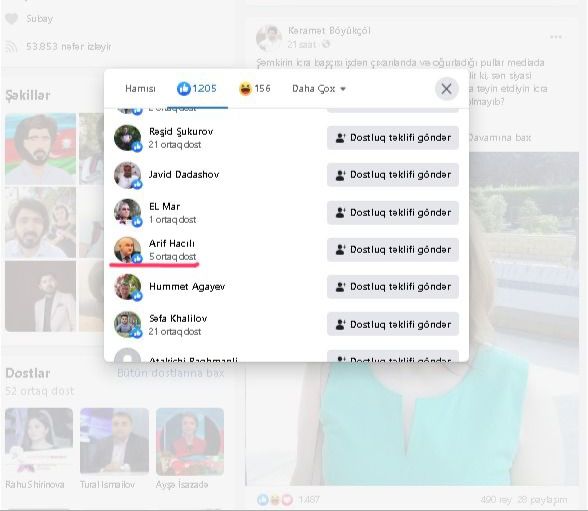Open Tural Ismailov's friend thumbnail
588x511 pixels.
(114, 441)
